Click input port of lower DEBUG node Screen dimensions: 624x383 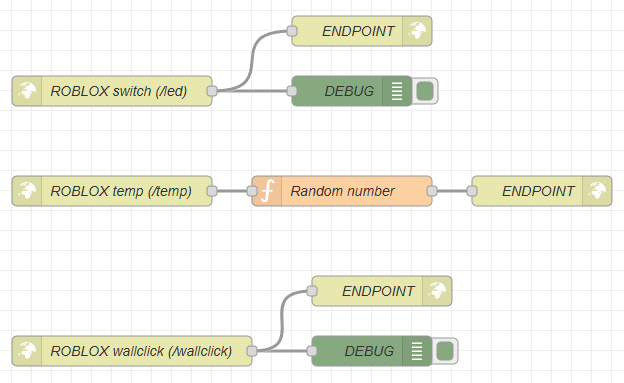(x=312, y=351)
